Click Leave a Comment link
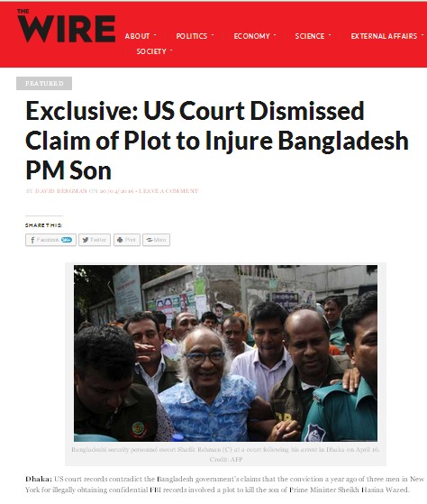 click(168, 191)
